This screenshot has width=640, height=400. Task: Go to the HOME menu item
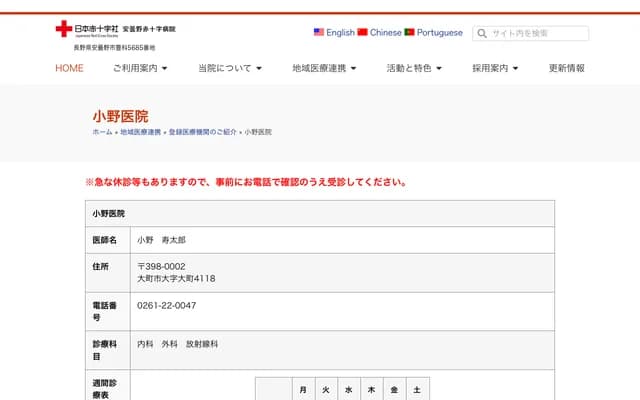(69, 68)
